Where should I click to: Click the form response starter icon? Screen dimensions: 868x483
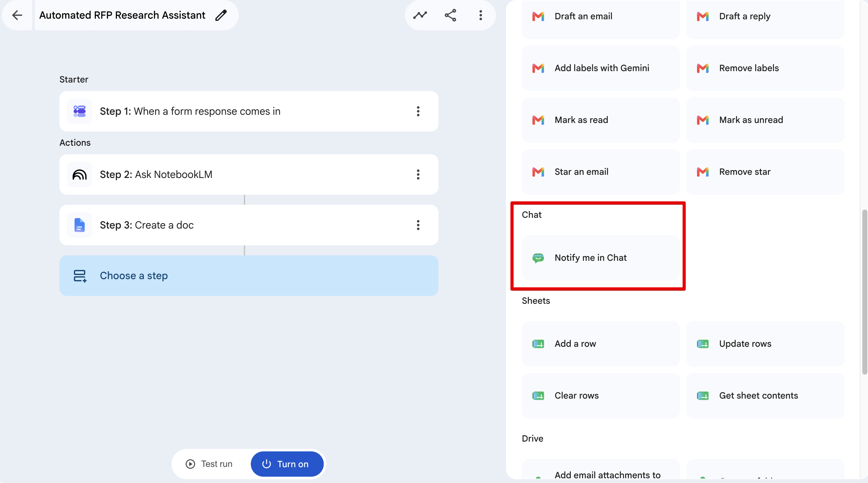pyautogui.click(x=80, y=111)
